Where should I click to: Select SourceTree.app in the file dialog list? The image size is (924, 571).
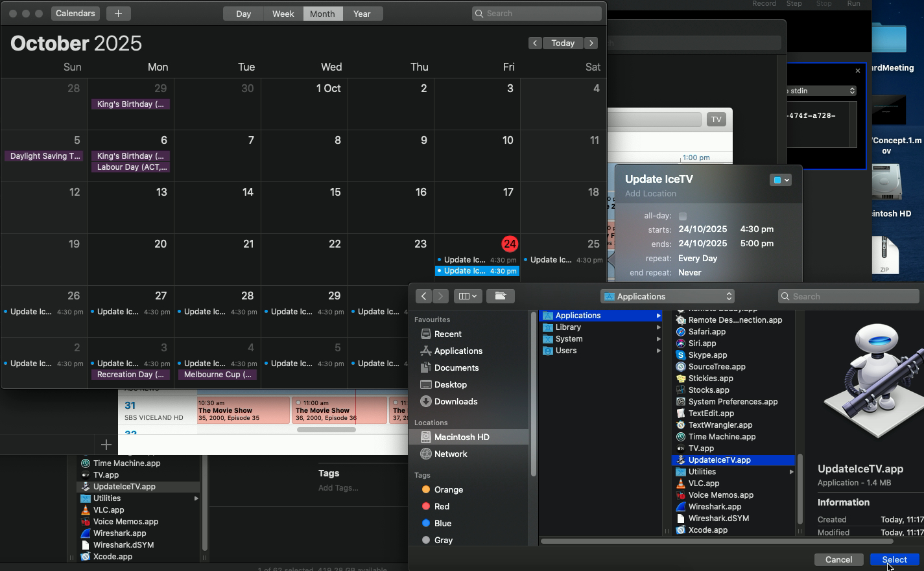point(717,367)
